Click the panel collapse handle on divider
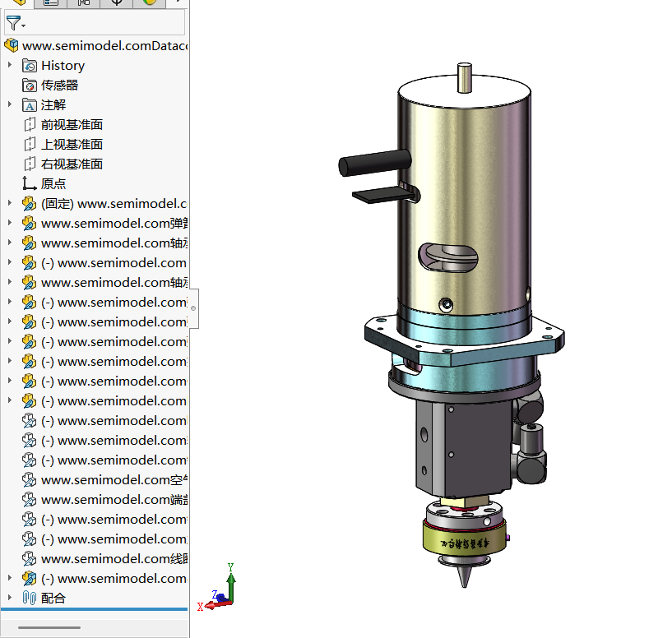Screen dimensions: 672x638 click(193, 308)
